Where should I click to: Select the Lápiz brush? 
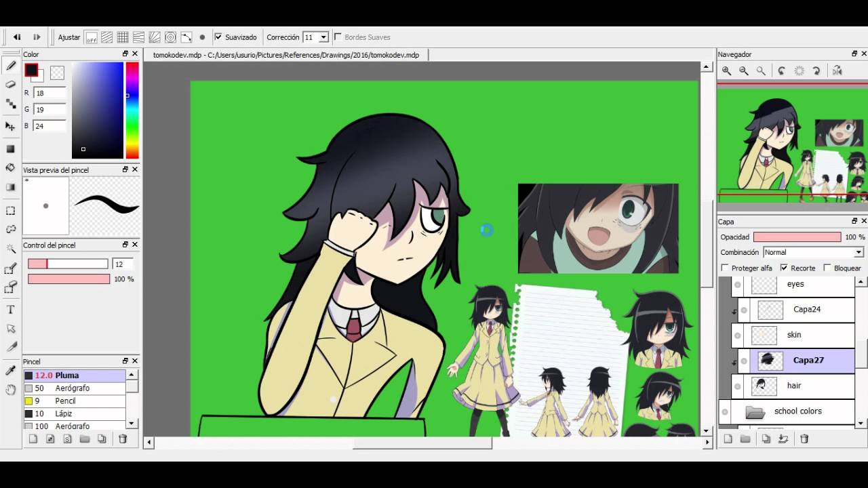75,413
